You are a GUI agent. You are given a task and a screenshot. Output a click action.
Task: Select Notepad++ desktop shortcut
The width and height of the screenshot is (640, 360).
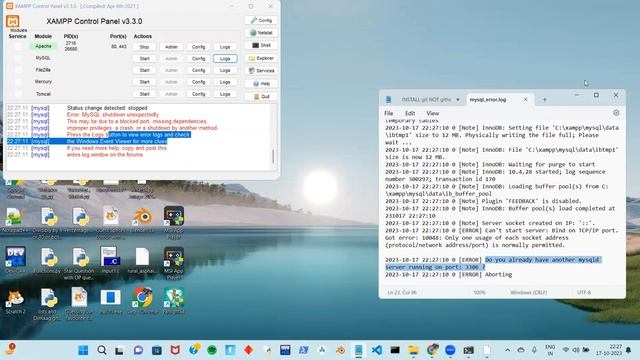15,221
